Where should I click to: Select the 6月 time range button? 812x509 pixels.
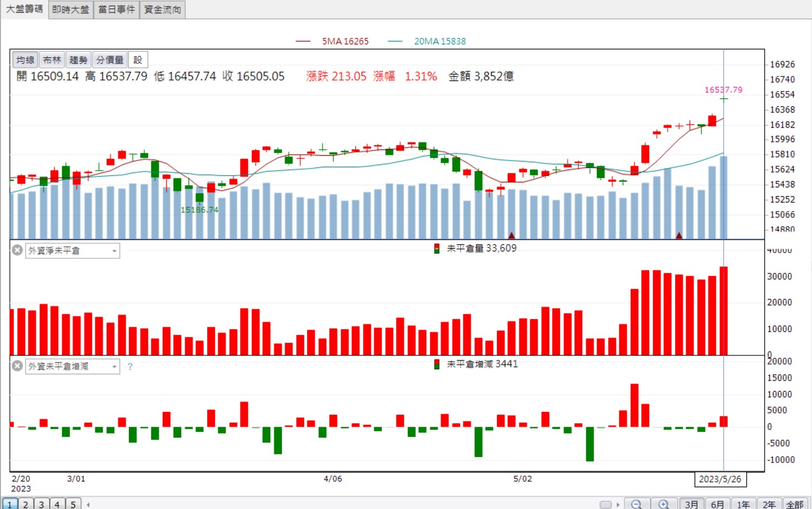(x=718, y=504)
